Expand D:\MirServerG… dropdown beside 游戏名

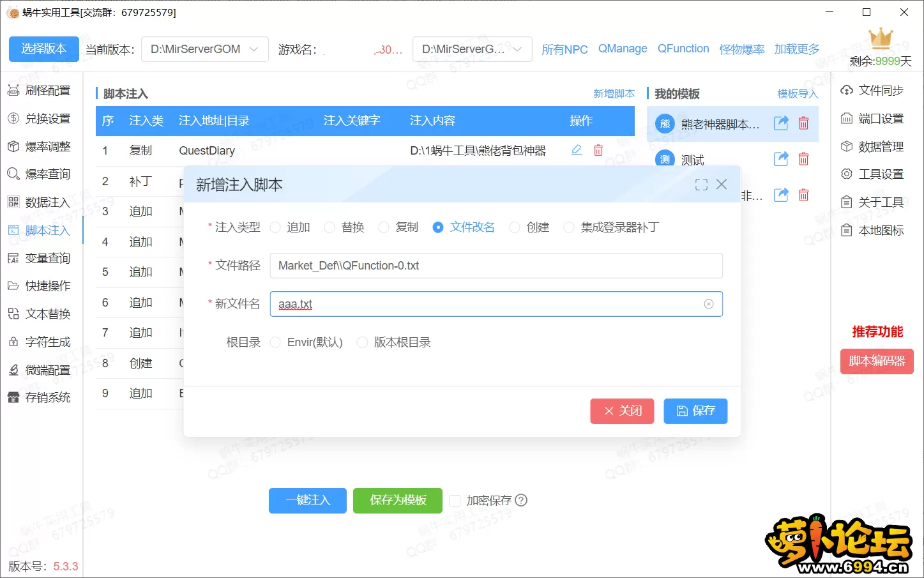tap(473, 49)
